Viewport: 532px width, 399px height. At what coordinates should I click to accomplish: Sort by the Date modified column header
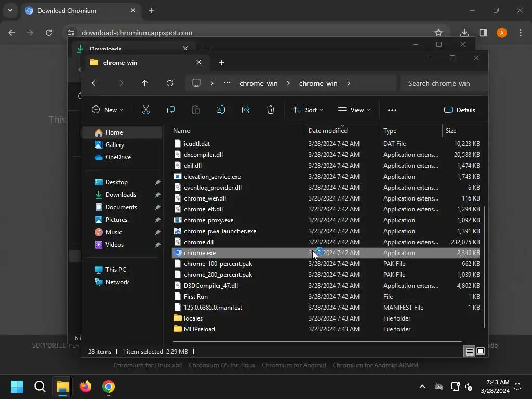(343, 130)
